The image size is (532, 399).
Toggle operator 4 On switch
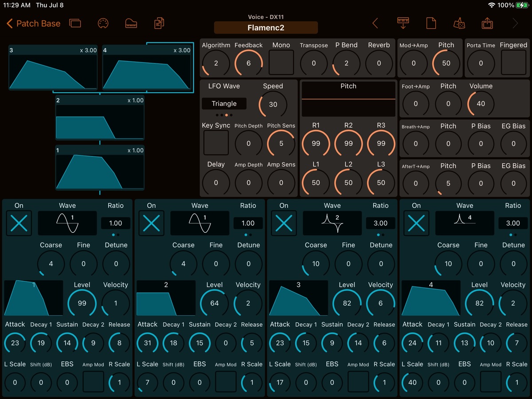416,223
